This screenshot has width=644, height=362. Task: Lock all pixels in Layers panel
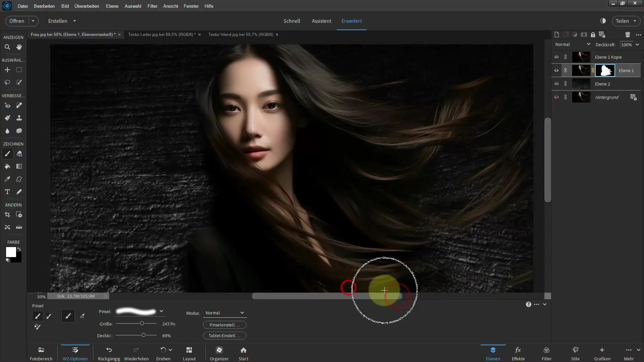pos(593,35)
